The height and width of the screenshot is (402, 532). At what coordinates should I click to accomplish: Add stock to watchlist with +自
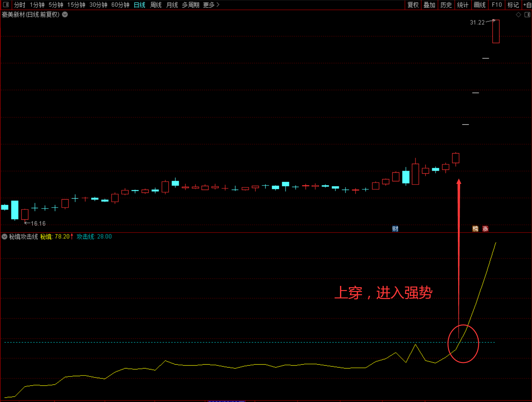(x=527, y=5)
